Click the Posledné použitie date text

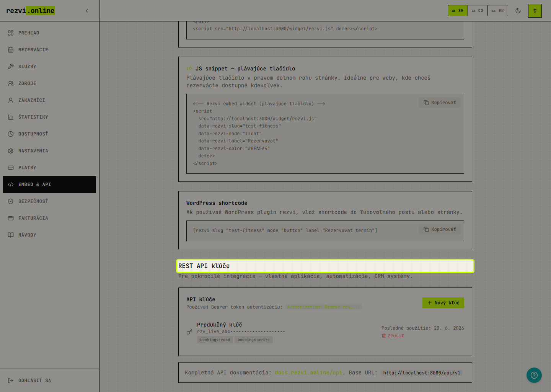coord(423,328)
